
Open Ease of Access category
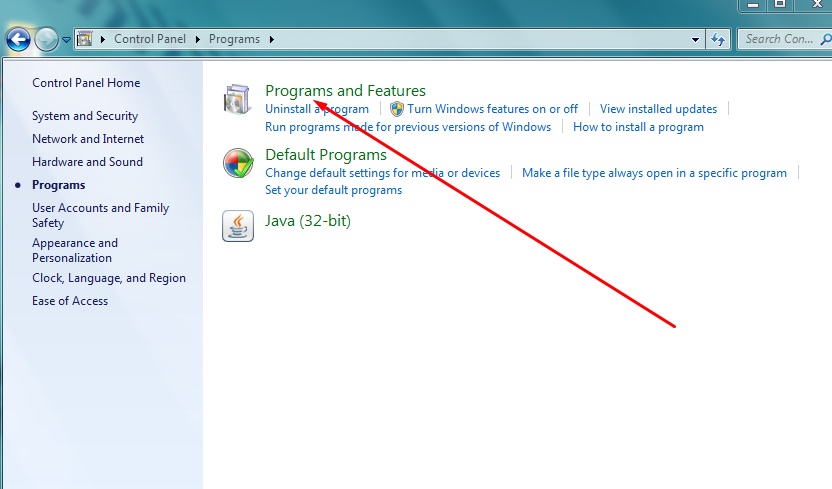coord(70,301)
